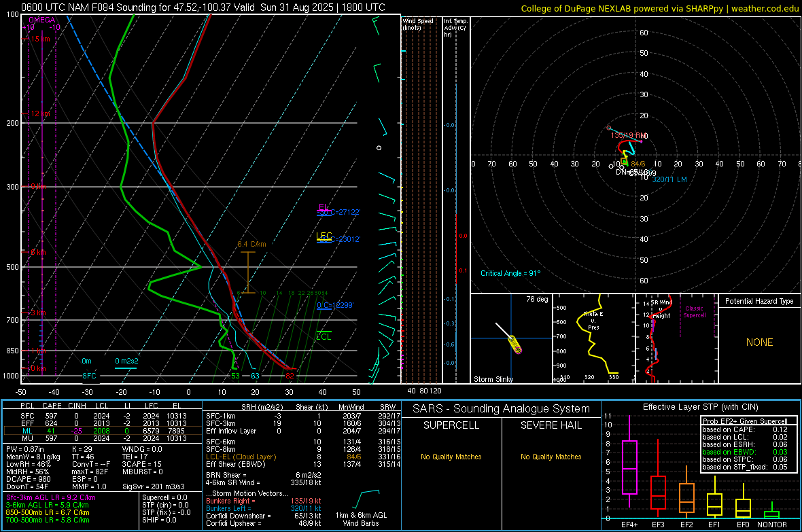The height and width of the screenshot is (532, 802).
Task: Select the SFC-1km shear row label
Action: pos(221,416)
